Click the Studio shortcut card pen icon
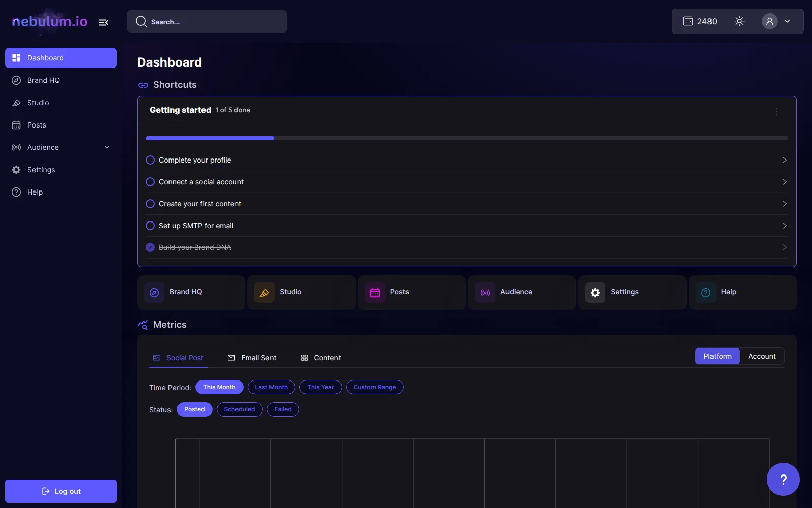The width and height of the screenshot is (812, 508). [264, 293]
